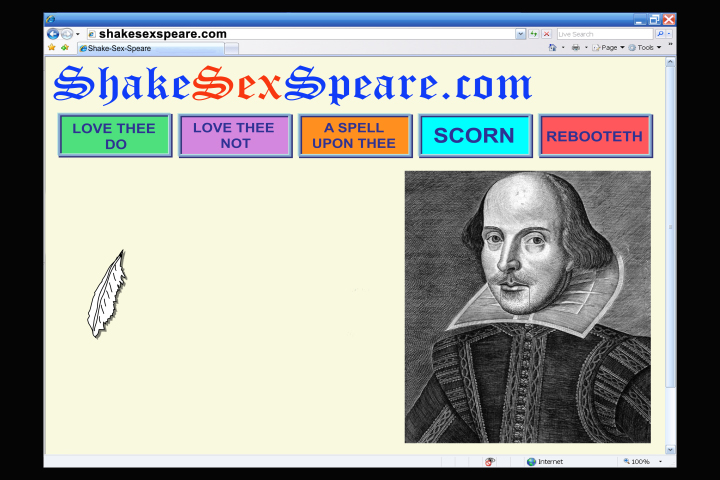Expand the Home button dropdown arrow
The width and height of the screenshot is (720, 480).
563,47
